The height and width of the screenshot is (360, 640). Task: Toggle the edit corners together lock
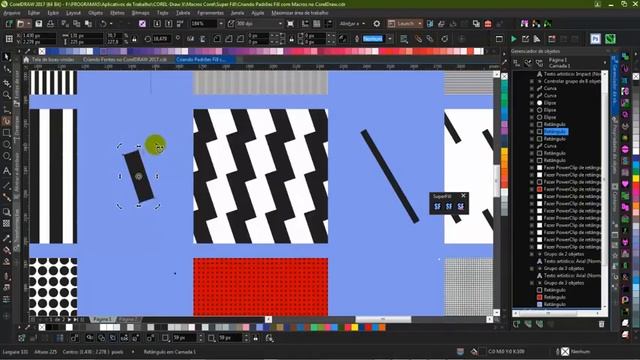[291, 39]
